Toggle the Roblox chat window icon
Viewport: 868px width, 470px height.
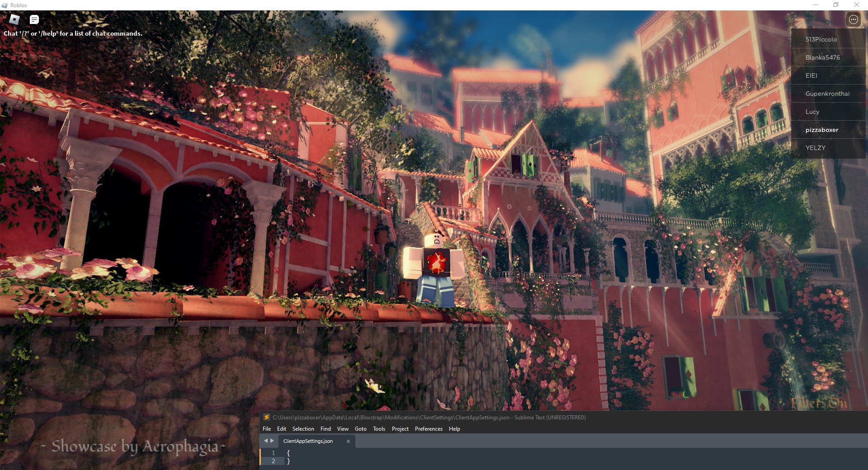click(34, 19)
